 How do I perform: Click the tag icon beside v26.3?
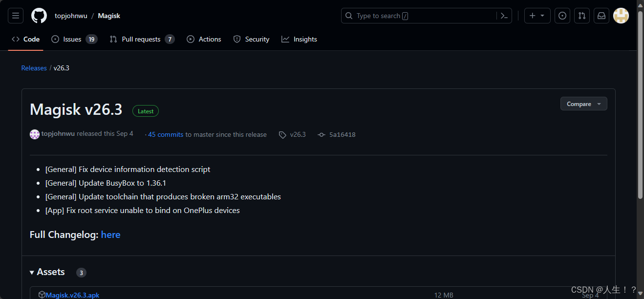(282, 135)
